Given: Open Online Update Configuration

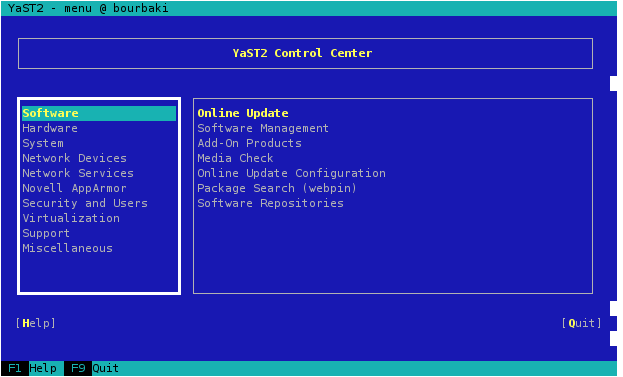Looking at the screenshot, I should [x=291, y=174].
